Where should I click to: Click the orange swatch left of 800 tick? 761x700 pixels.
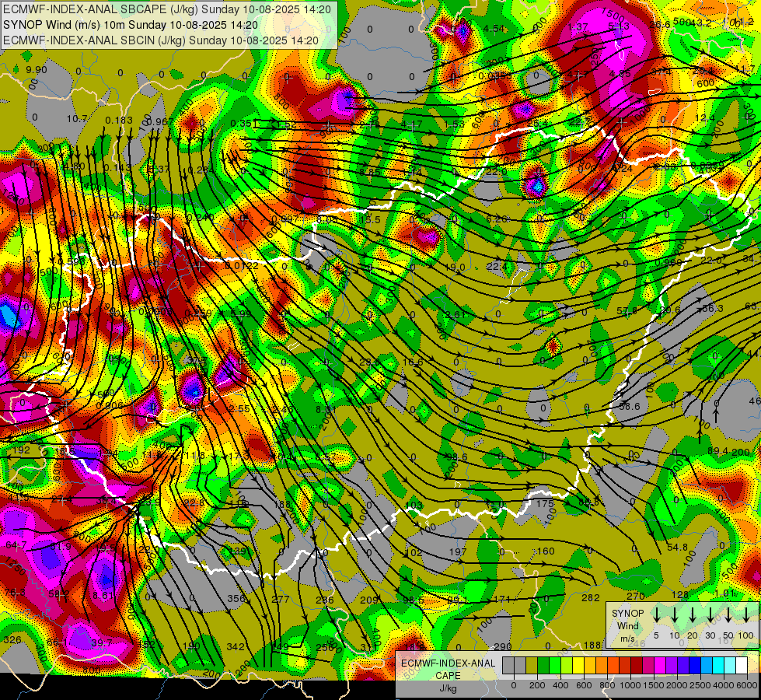(x=602, y=666)
